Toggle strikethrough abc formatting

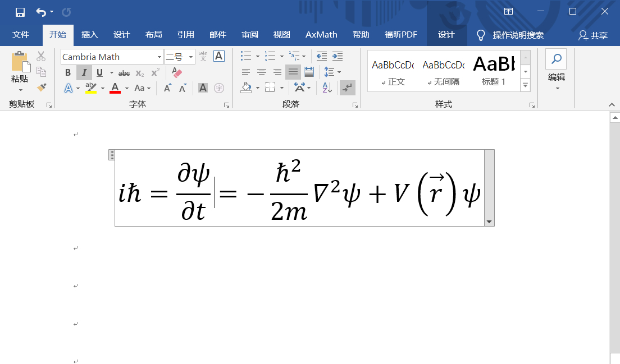(124, 73)
